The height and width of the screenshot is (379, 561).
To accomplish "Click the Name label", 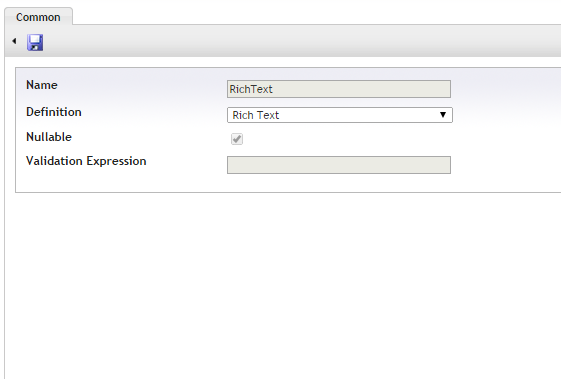I will [42, 85].
